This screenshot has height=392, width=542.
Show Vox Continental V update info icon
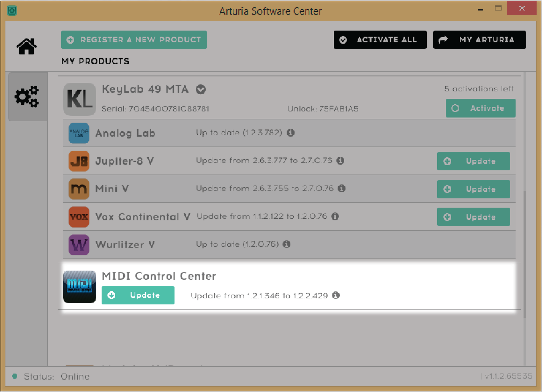(335, 216)
